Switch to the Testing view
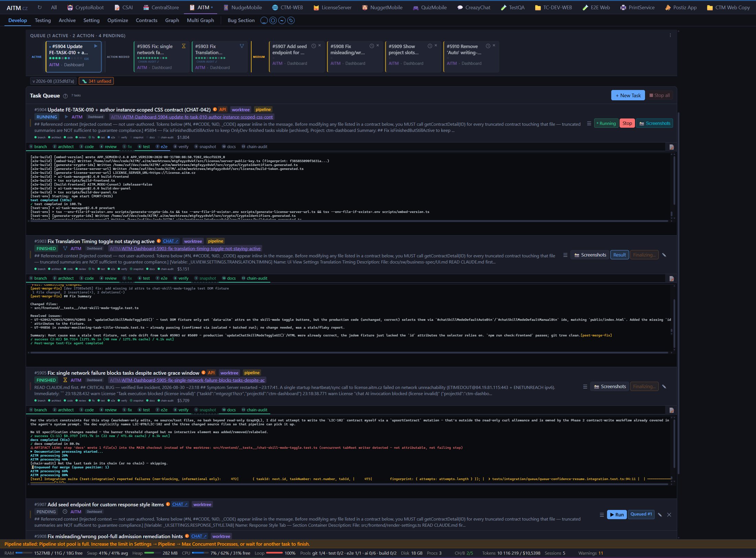The width and height of the screenshot is (756, 558). tap(43, 20)
